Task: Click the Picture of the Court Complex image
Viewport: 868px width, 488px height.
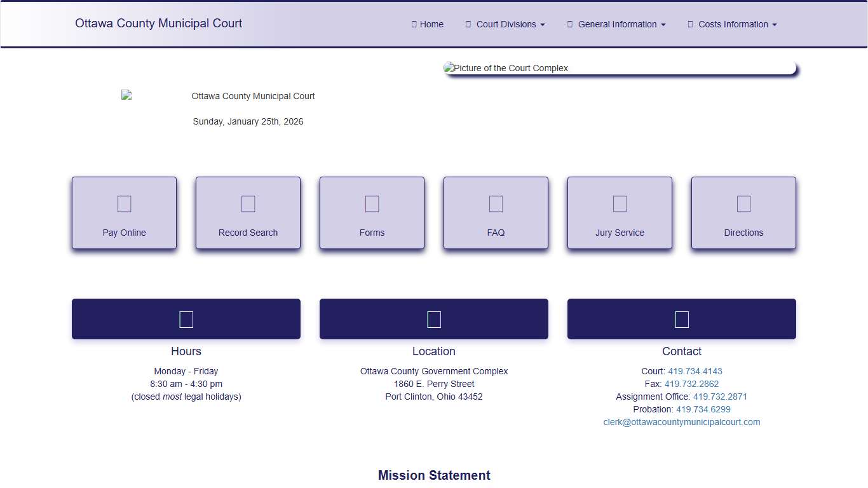Action: [x=620, y=68]
